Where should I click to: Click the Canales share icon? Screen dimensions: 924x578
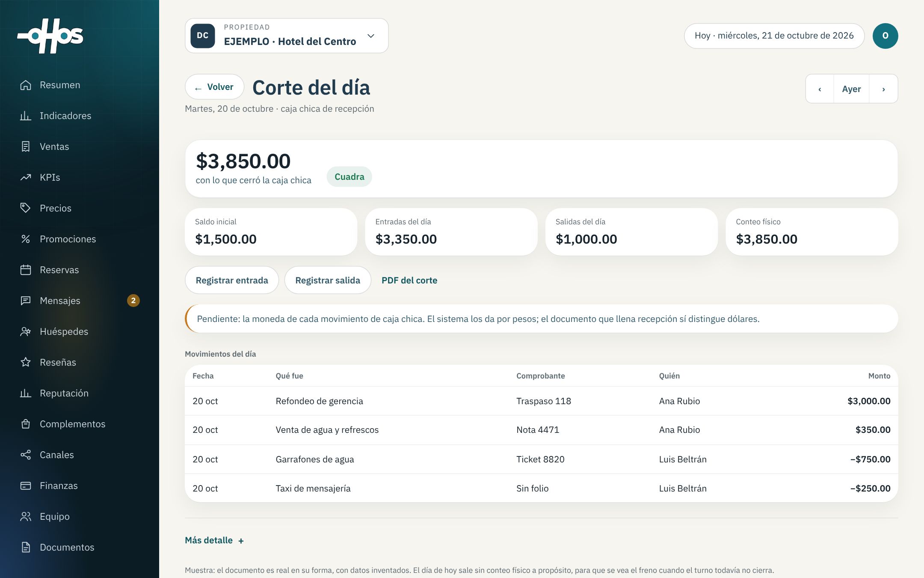point(26,455)
